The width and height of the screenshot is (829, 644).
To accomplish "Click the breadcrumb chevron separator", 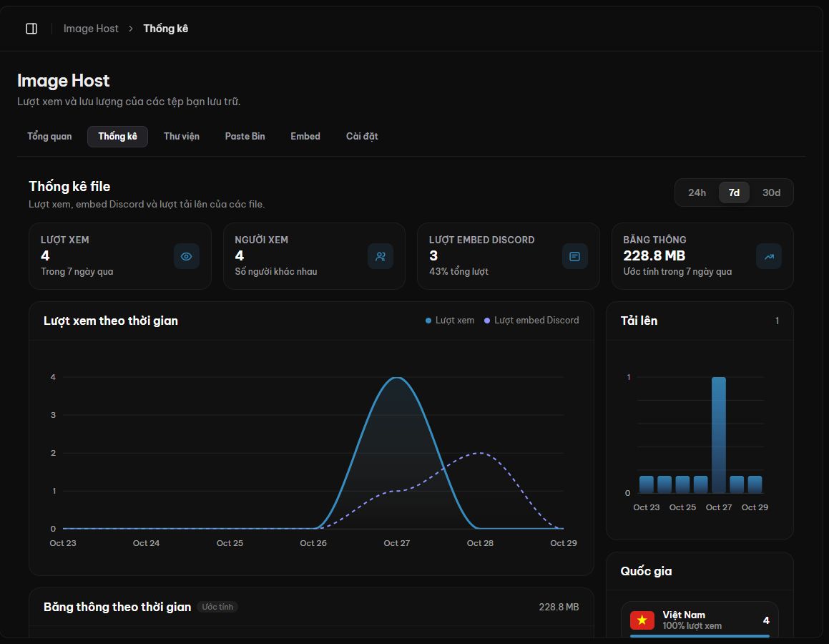I will [x=131, y=29].
